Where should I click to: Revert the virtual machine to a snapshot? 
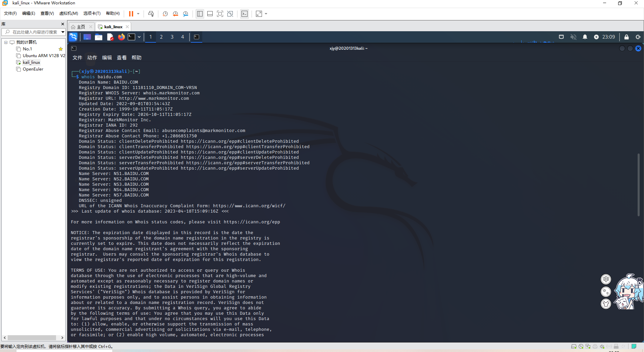point(175,14)
